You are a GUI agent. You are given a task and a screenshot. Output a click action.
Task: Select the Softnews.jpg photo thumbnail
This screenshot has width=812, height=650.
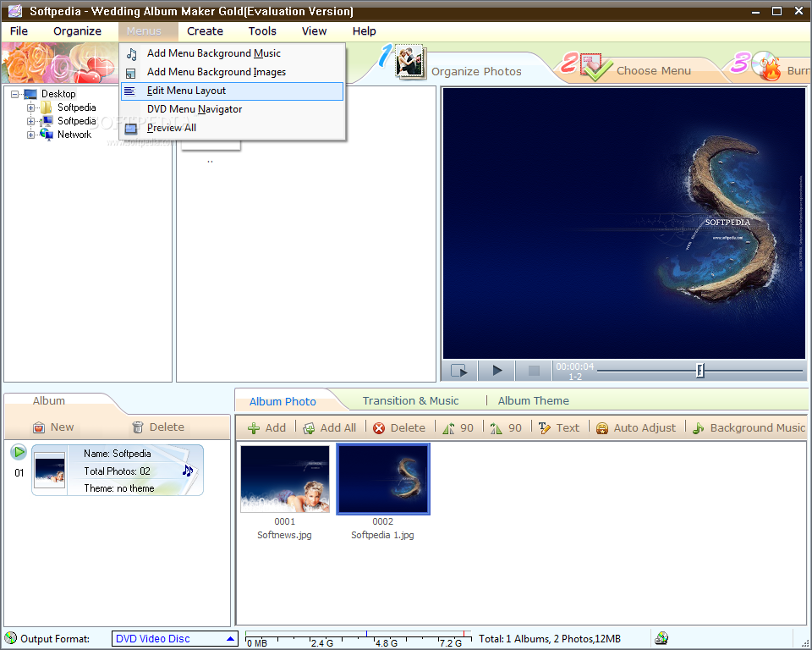[285, 479]
